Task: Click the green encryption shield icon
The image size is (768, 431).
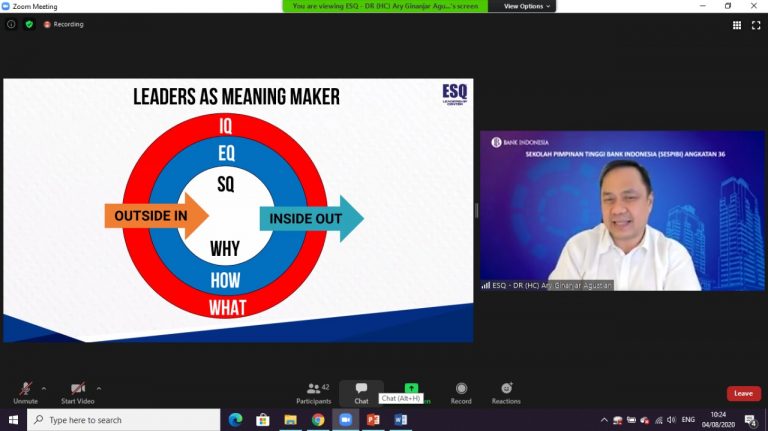Action: click(28, 24)
